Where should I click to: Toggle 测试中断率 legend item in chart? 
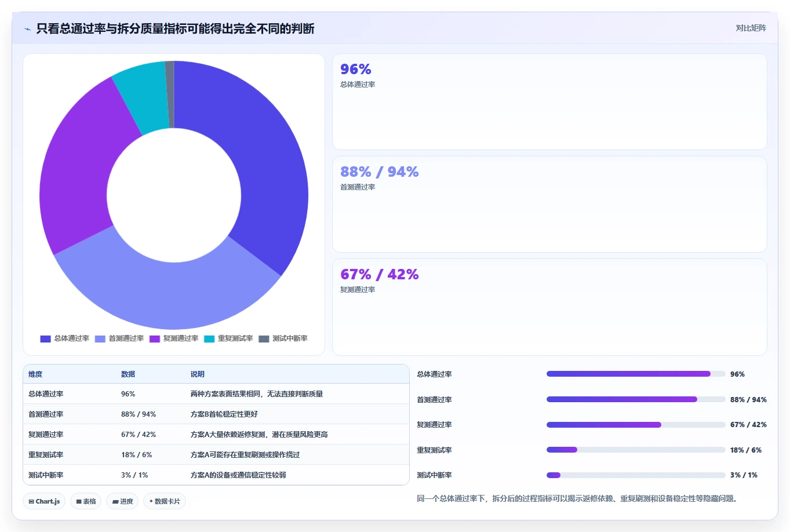pos(283,338)
